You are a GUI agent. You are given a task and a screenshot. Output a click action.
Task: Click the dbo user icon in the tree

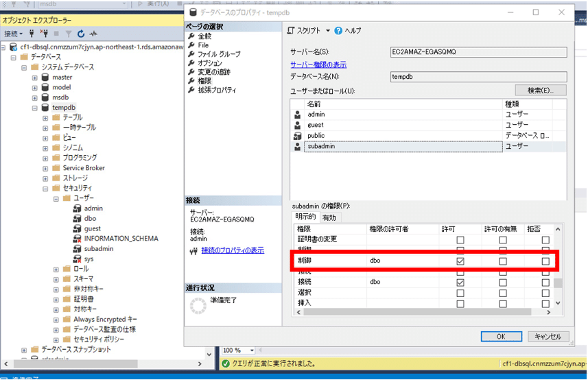click(77, 219)
